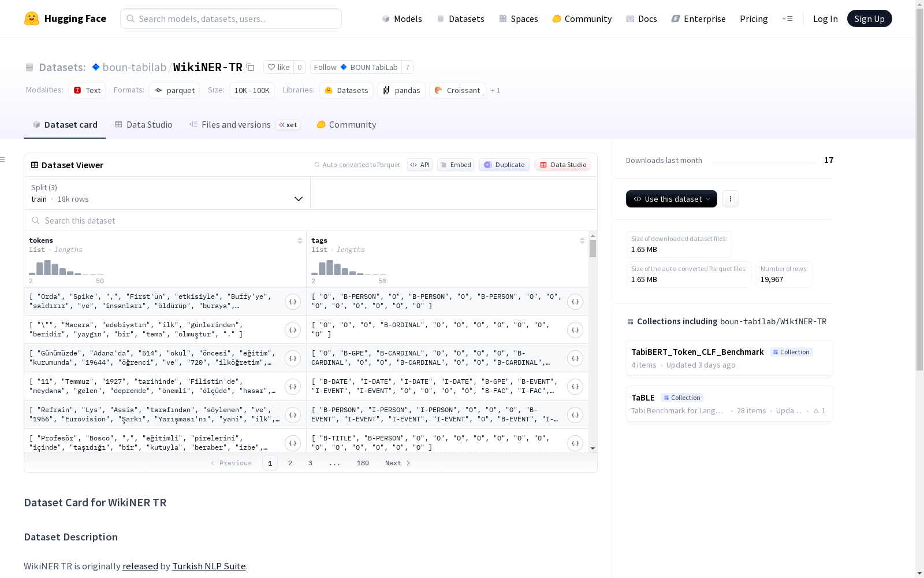Open the Auto-converted to Parquet link
Viewport: 924px width, 578px height.
point(362,165)
